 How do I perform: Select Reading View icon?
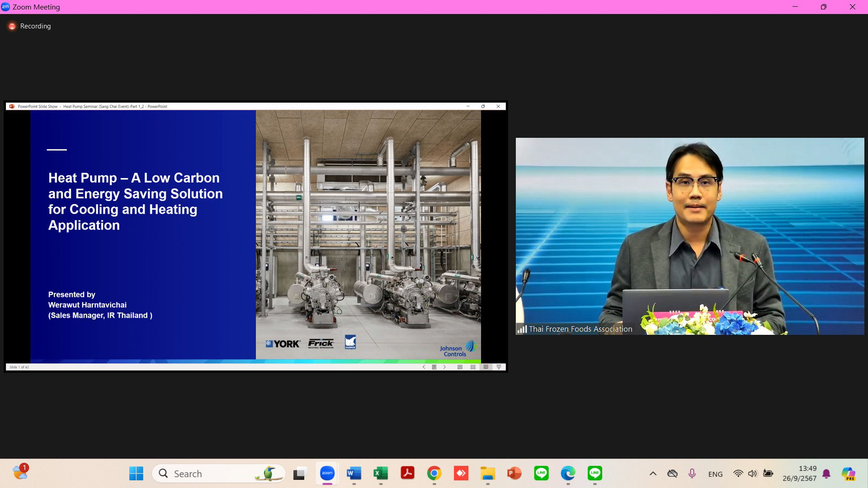click(486, 367)
